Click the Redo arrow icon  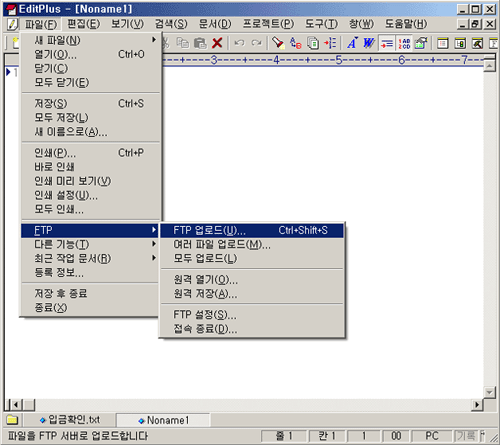click(256, 43)
